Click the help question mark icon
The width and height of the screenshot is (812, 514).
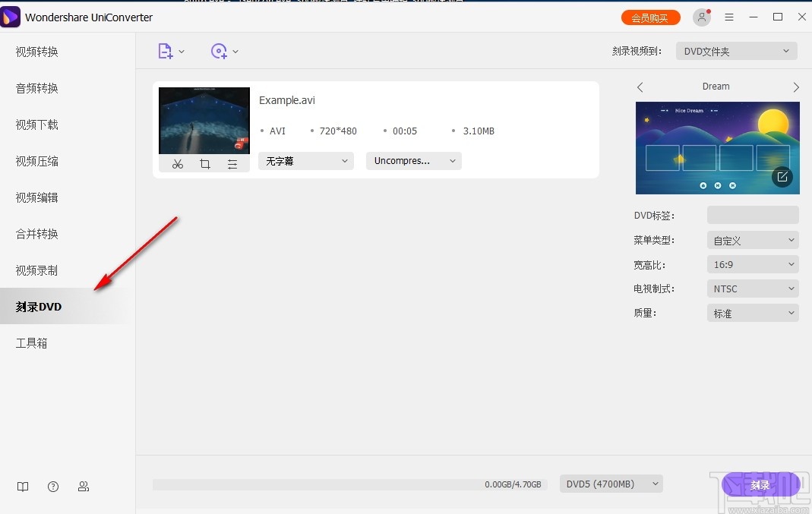53,487
